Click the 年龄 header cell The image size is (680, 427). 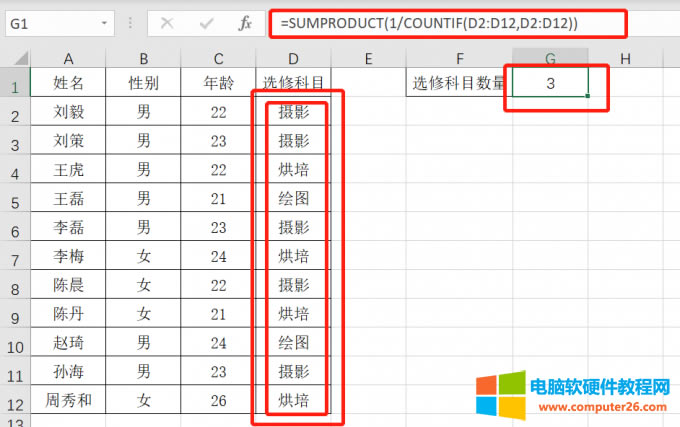[218, 82]
